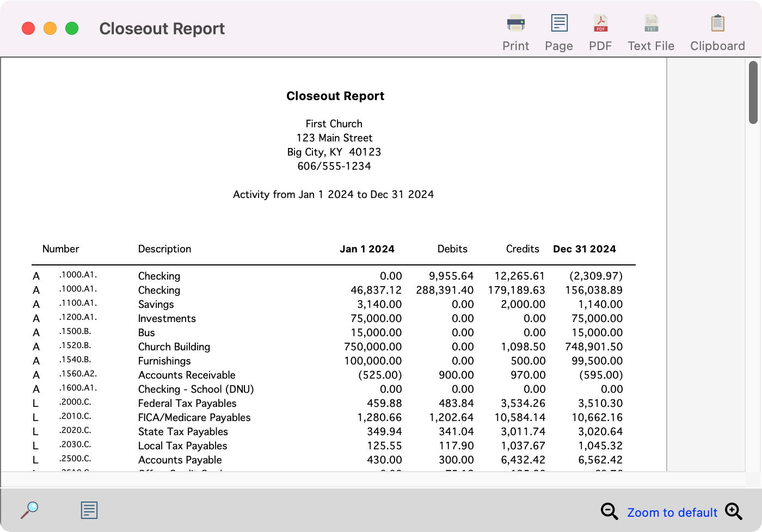Click the Federal Tax Payables row

(x=187, y=403)
